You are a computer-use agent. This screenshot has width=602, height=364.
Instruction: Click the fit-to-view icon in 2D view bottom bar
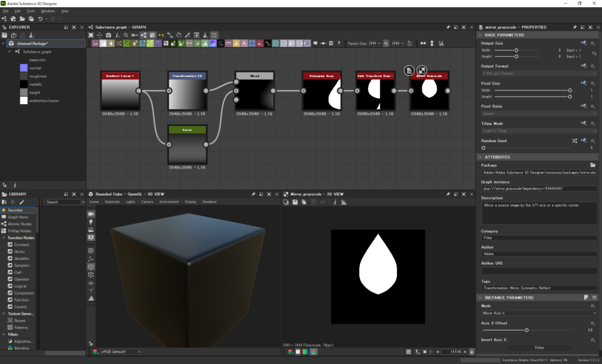pyautogui.click(x=424, y=352)
